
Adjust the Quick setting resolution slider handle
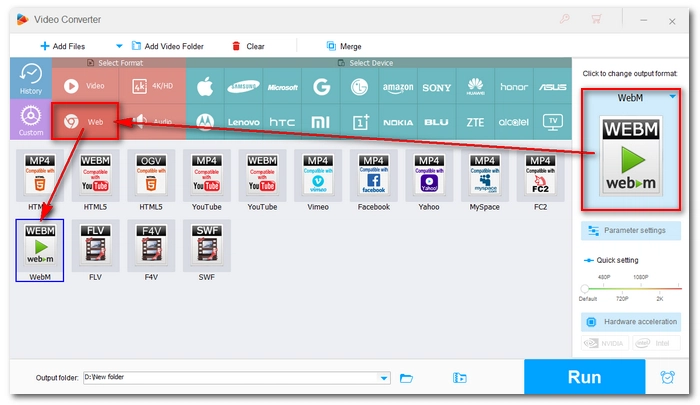coord(584,288)
